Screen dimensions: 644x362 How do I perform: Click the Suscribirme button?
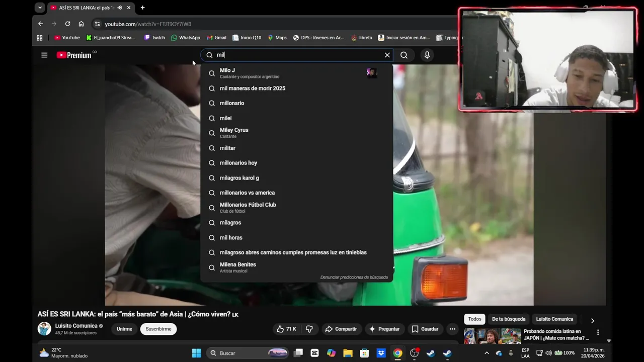click(x=158, y=329)
